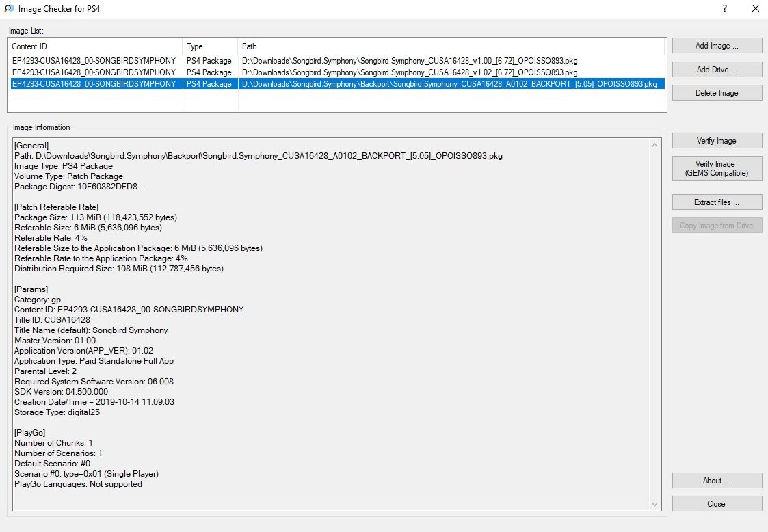The height and width of the screenshot is (532, 768).
Task: Click Content ID cell in the second row
Action: 94,72
